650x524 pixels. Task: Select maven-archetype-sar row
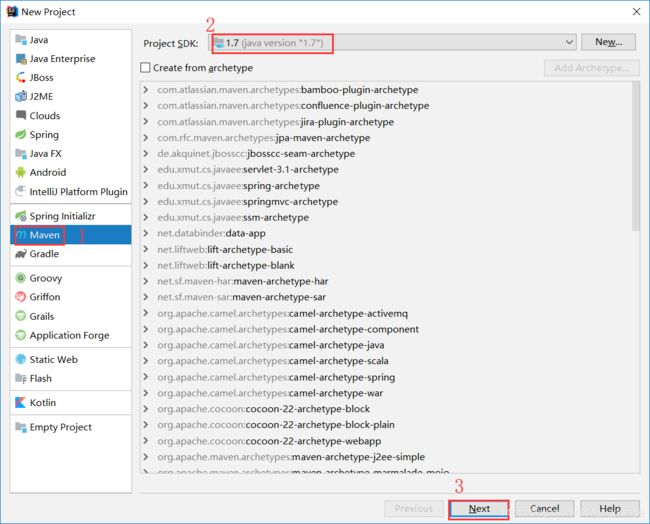click(x=386, y=297)
